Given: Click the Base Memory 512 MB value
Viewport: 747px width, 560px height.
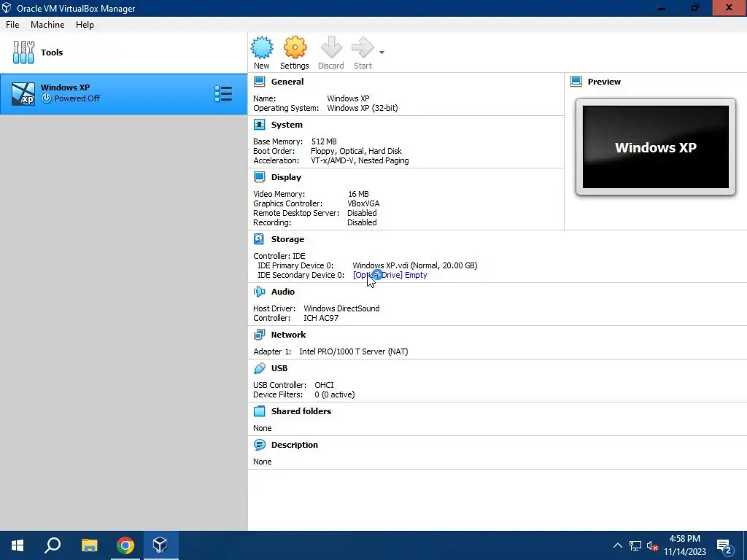Looking at the screenshot, I should coord(324,141).
